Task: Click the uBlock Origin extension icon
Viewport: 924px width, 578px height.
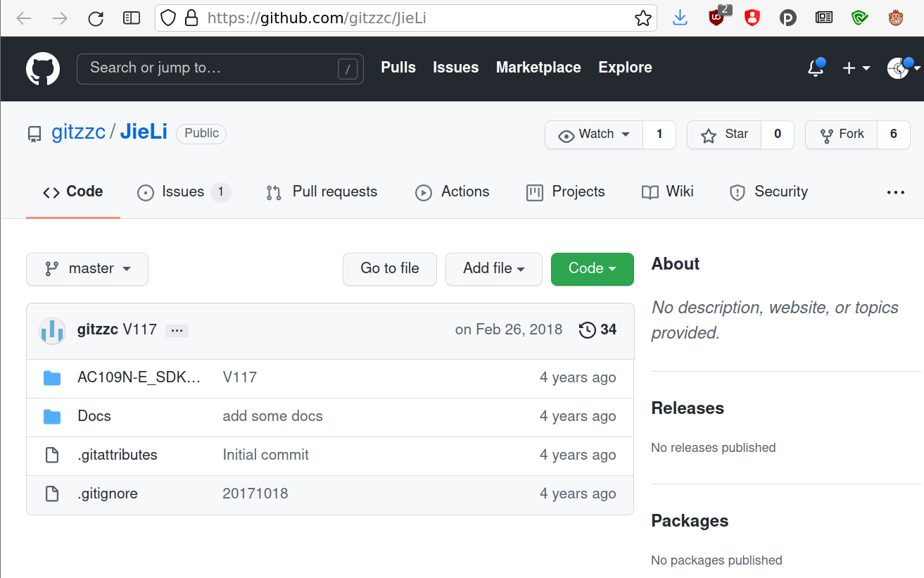Action: tap(716, 18)
